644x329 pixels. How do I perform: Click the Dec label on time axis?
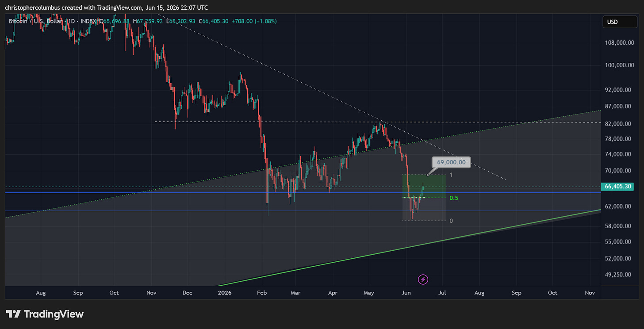click(187, 293)
